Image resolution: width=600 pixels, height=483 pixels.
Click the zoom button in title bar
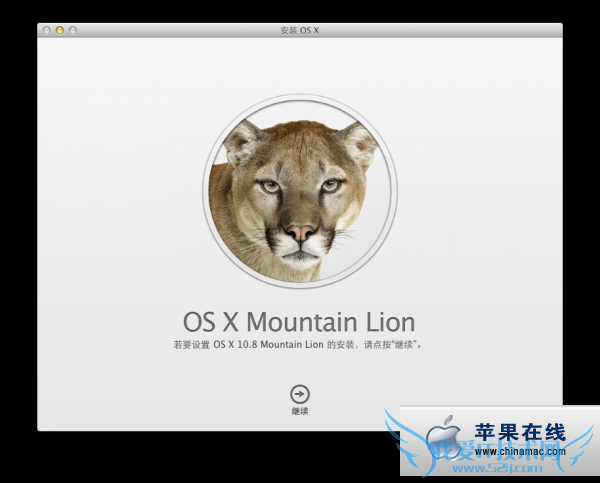tap(73, 30)
